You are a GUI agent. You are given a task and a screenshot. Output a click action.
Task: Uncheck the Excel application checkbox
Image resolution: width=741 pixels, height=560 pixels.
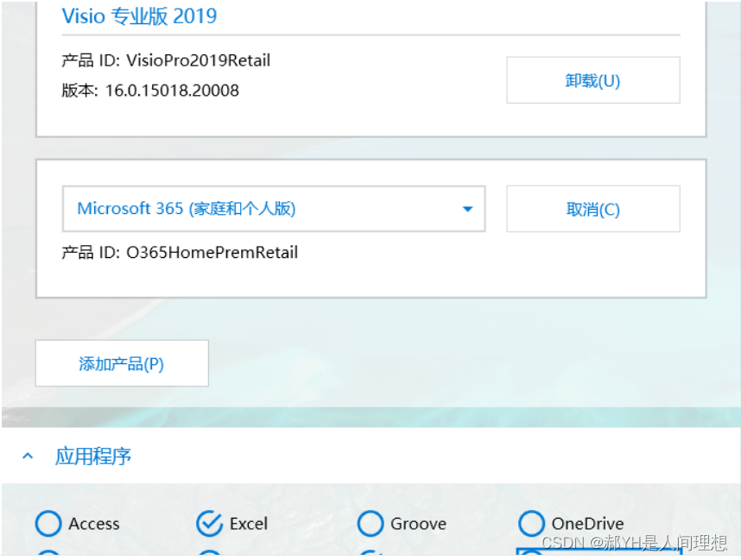point(209,523)
